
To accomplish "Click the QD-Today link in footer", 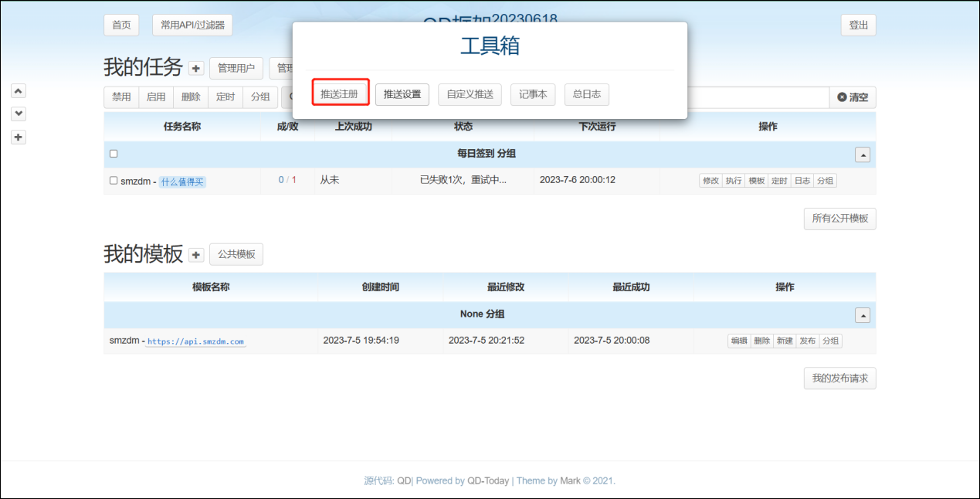I will point(488,480).
